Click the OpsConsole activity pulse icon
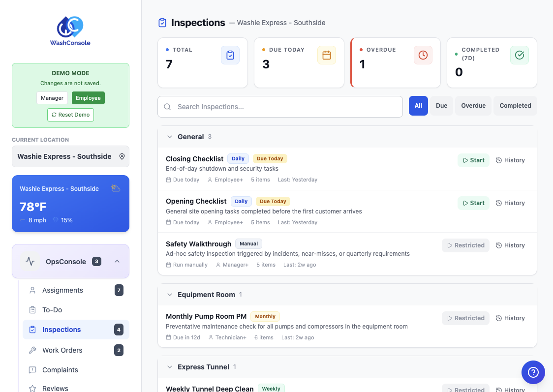 tap(30, 262)
